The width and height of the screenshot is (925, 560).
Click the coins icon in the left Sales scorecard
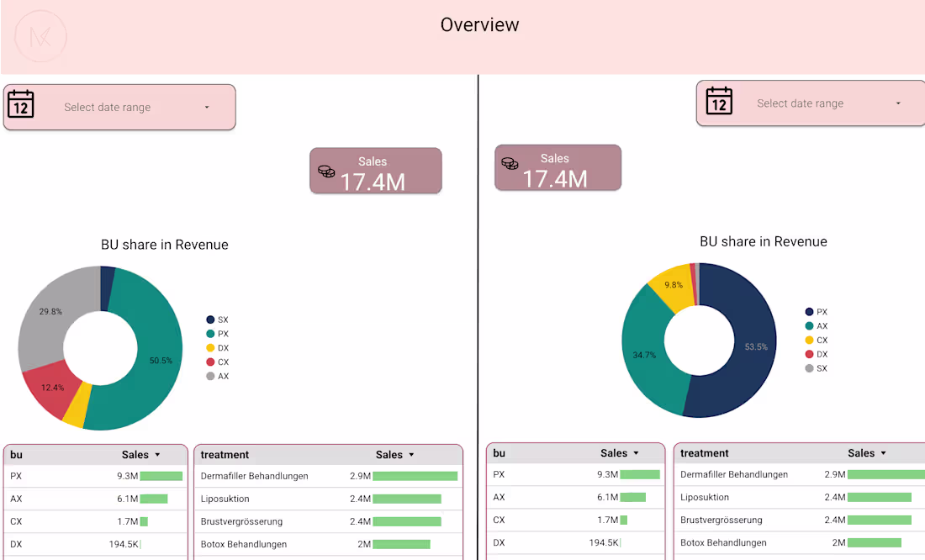click(325, 169)
